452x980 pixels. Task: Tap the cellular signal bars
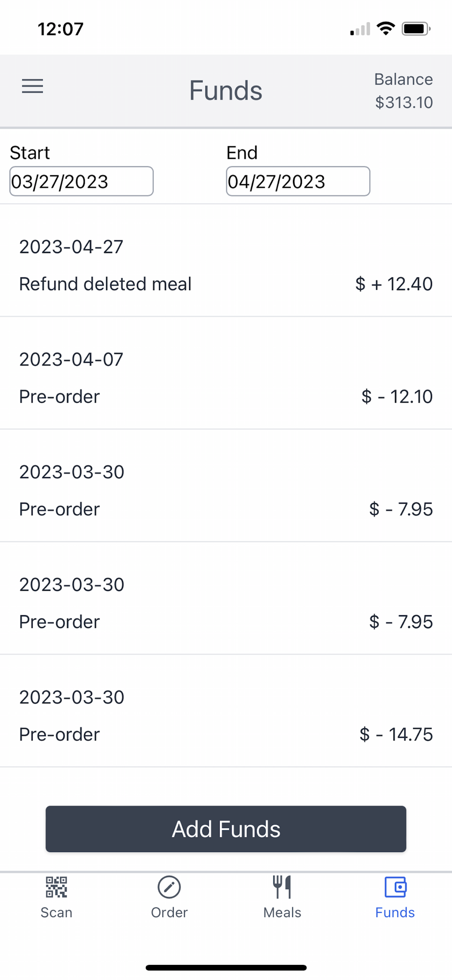click(x=360, y=30)
